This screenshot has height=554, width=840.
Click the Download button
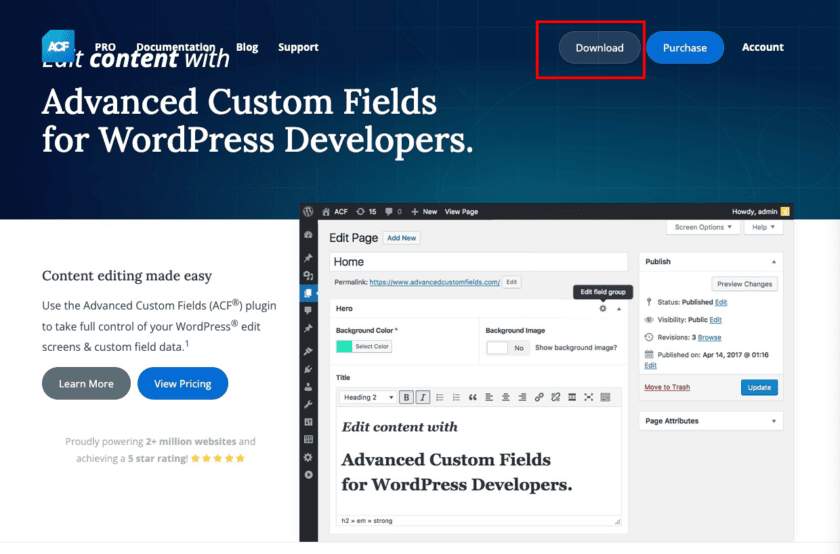(x=599, y=48)
